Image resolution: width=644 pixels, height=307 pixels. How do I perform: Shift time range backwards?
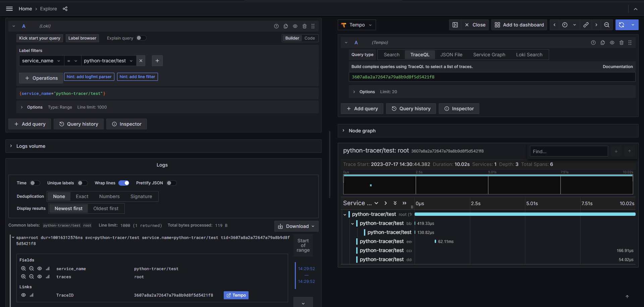pyautogui.click(x=554, y=25)
